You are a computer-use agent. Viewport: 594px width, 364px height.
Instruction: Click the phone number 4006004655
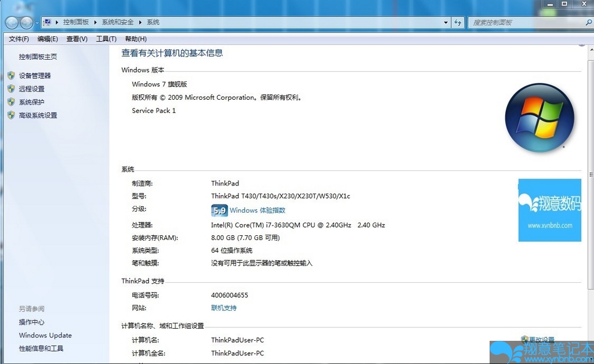(x=230, y=295)
